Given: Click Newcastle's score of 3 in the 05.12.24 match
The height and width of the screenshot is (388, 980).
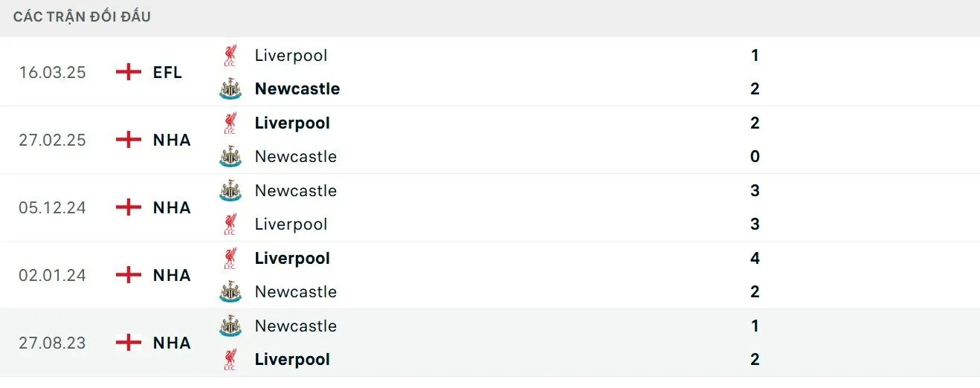Looking at the screenshot, I should pos(755,191).
